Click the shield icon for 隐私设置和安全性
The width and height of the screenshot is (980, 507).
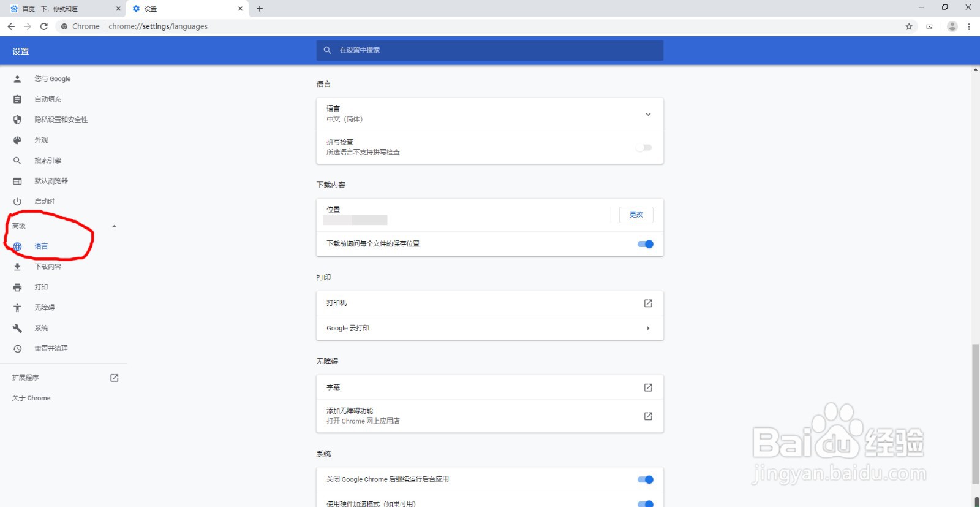pyautogui.click(x=17, y=120)
